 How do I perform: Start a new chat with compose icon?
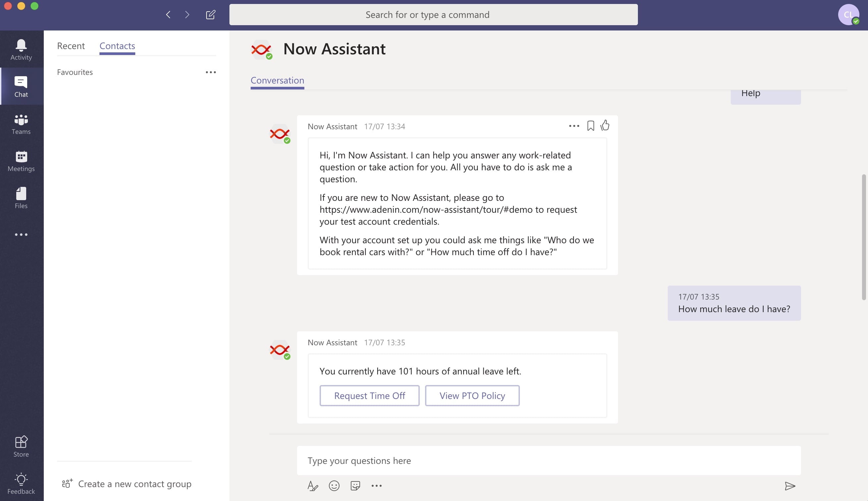click(x=211, y=15)
